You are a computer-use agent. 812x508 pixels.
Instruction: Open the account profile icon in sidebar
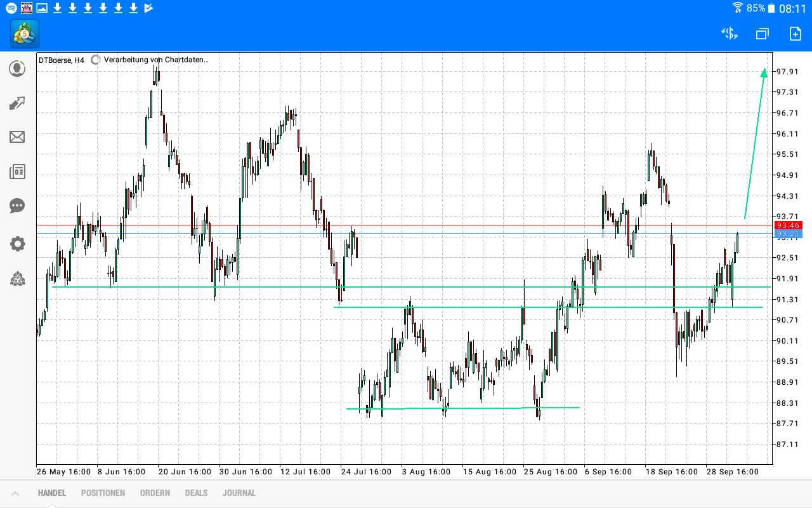(17, 69)
